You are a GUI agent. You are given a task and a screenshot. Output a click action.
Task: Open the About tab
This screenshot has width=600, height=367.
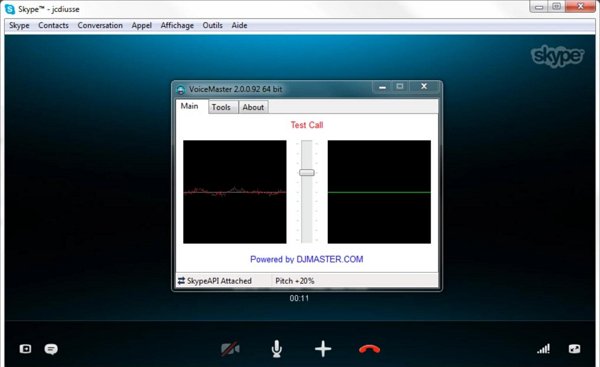click(253, 107)
